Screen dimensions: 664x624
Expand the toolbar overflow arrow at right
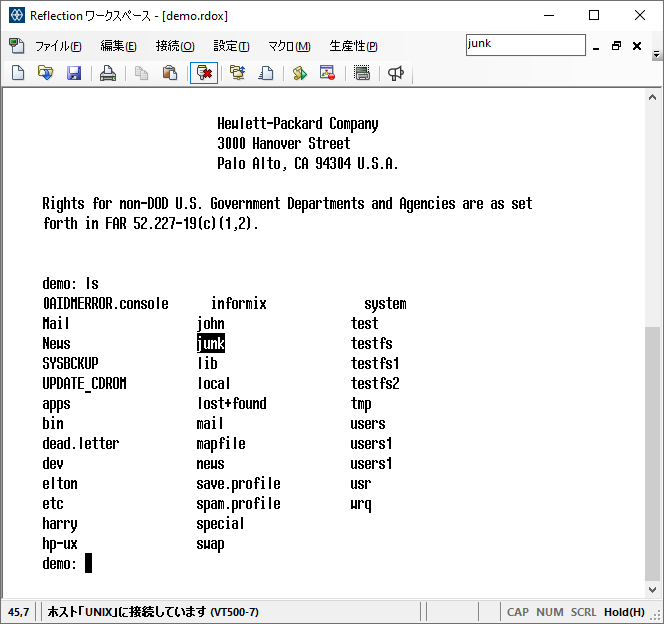(x=656, y=54)
